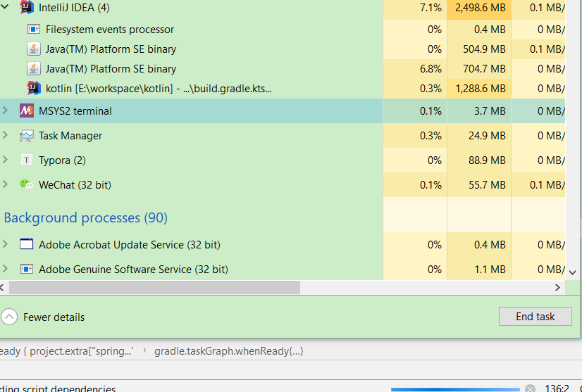Select Adobe Genuine Software Service (32 bit) name
582x392 pixels.
point(133,270)
